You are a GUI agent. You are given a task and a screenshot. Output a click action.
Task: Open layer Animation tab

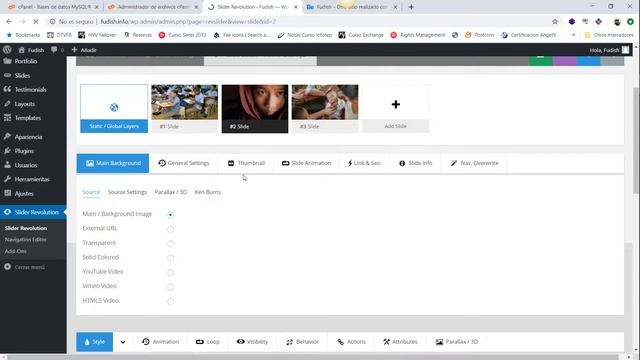click(x=160, y=342)
